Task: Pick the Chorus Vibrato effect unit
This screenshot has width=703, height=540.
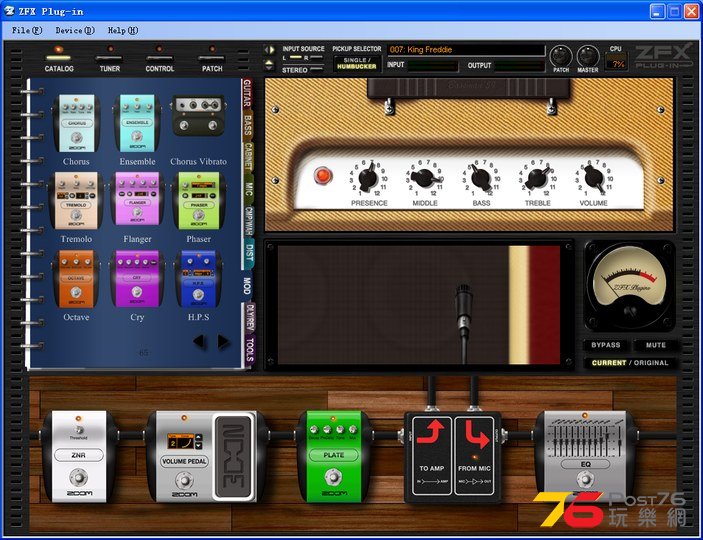Action: click(198, 116)
